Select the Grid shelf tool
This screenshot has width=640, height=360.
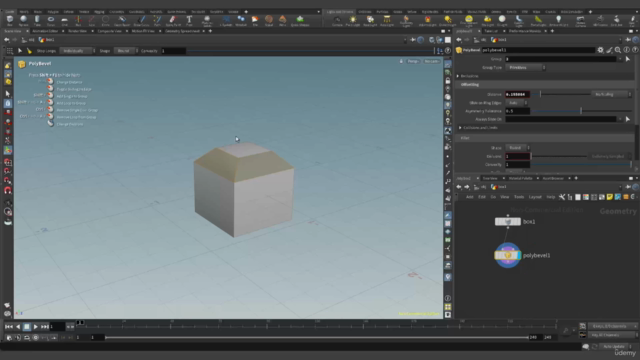(64, 20)
